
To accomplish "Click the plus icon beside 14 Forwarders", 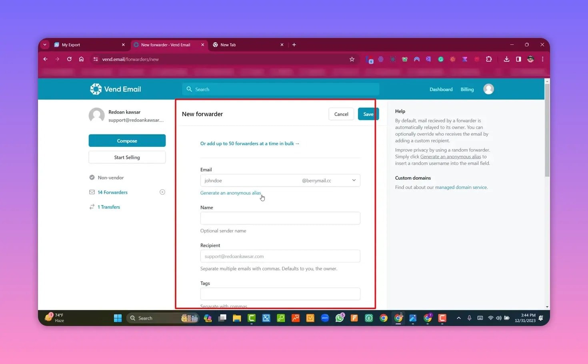I will [x=162, y=192].
